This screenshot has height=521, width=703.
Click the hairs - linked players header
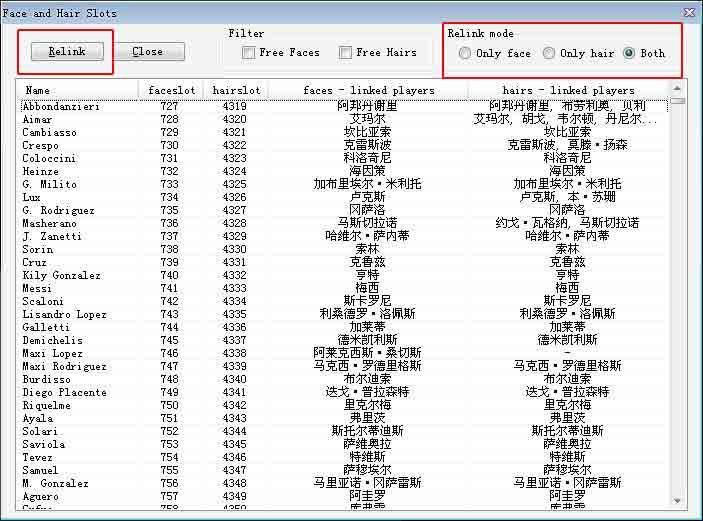pos(568,90)
